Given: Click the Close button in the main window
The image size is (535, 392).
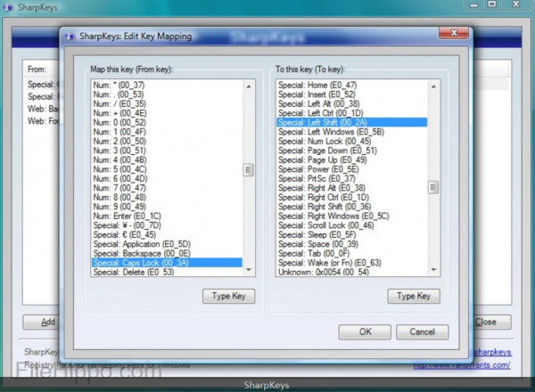Looking at the screenshot, I should click(493, 322).
